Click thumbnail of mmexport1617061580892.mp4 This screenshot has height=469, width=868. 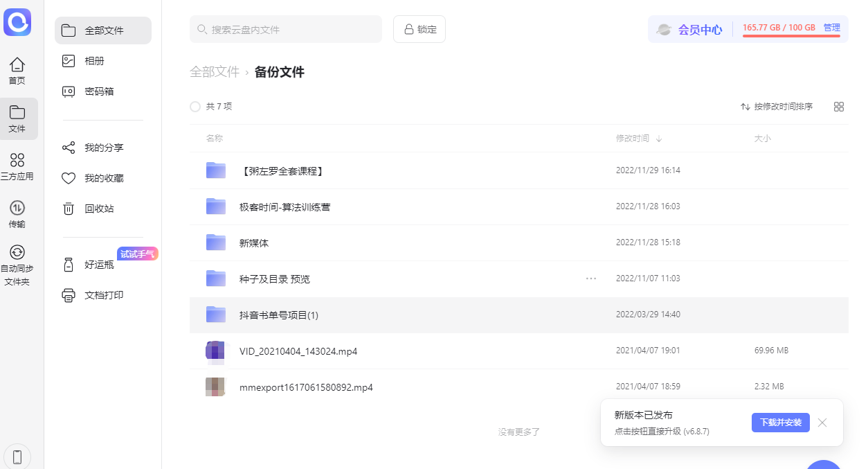216,387
